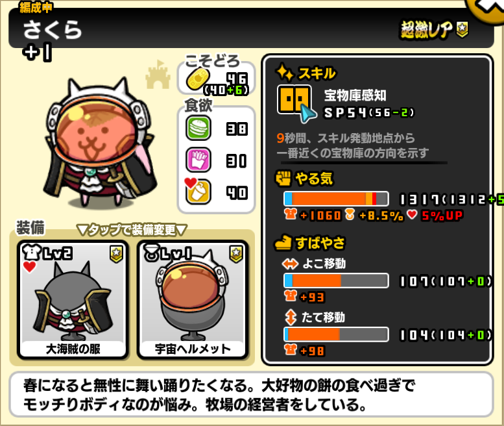Click the character description text box
504x426 pixels.
(x=252, y=394)
